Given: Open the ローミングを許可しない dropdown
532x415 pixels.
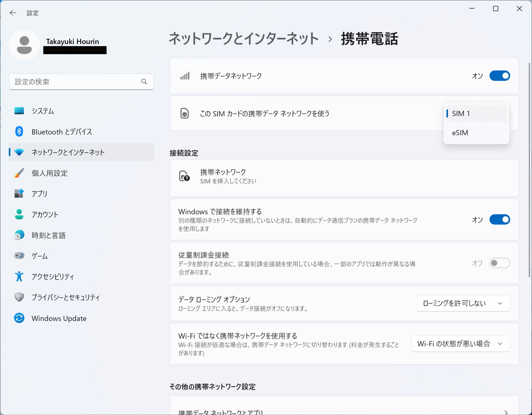Looking at the screenshot, I should pos(463,303).
